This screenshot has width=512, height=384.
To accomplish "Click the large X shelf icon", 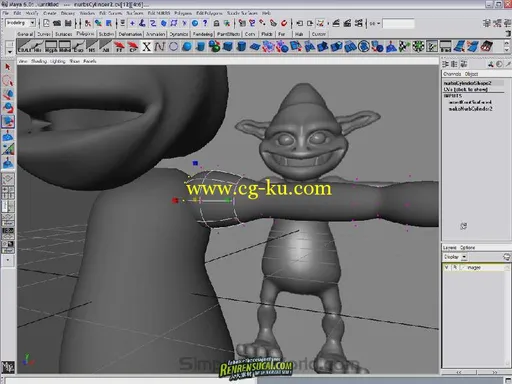I will pos(146,47).
